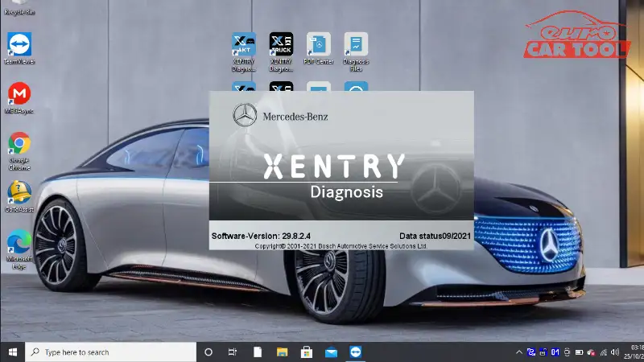Image resolution: width=644 pixels, height=362 pixels.
Task: Open the volume control tray icon
Action: click(x=615, y=352)
